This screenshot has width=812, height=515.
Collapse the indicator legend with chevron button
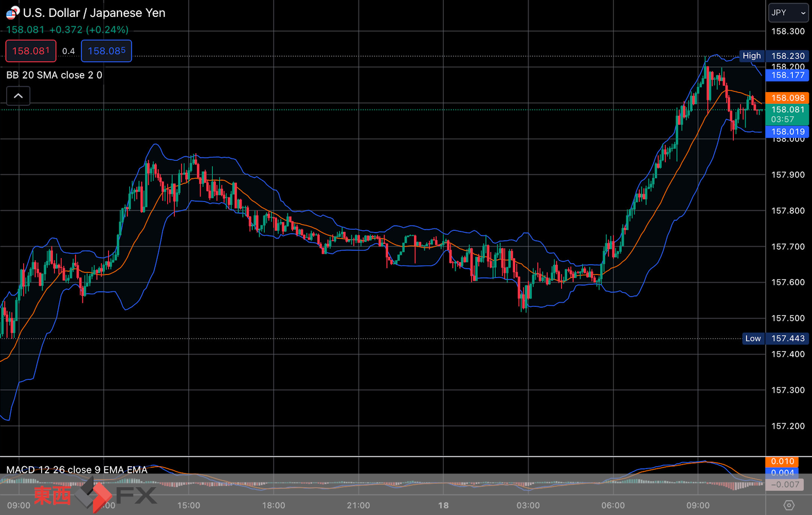(18, 96)
